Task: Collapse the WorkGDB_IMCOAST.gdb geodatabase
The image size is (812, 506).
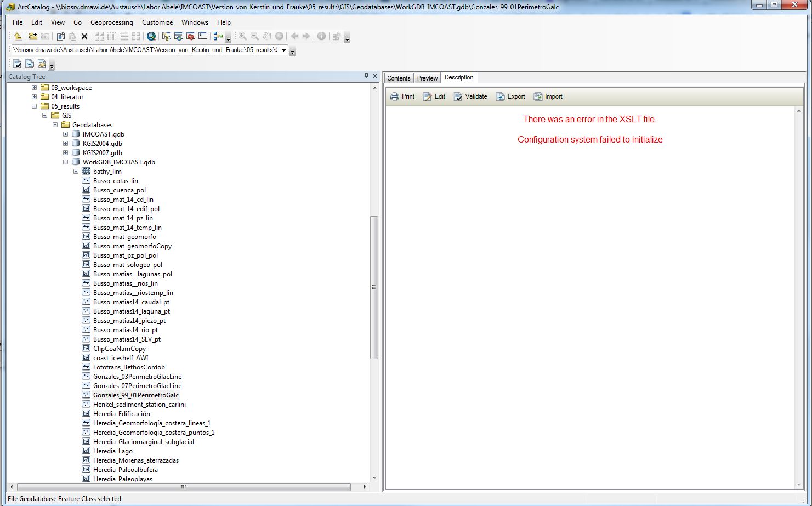Action: coord(65,162)
